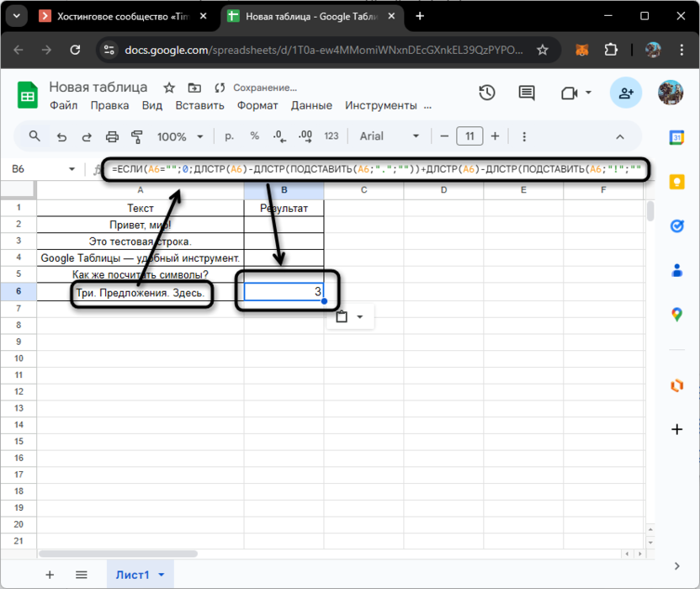
Task: Collapse the menus with the up chevron
Action: point(620,136)
